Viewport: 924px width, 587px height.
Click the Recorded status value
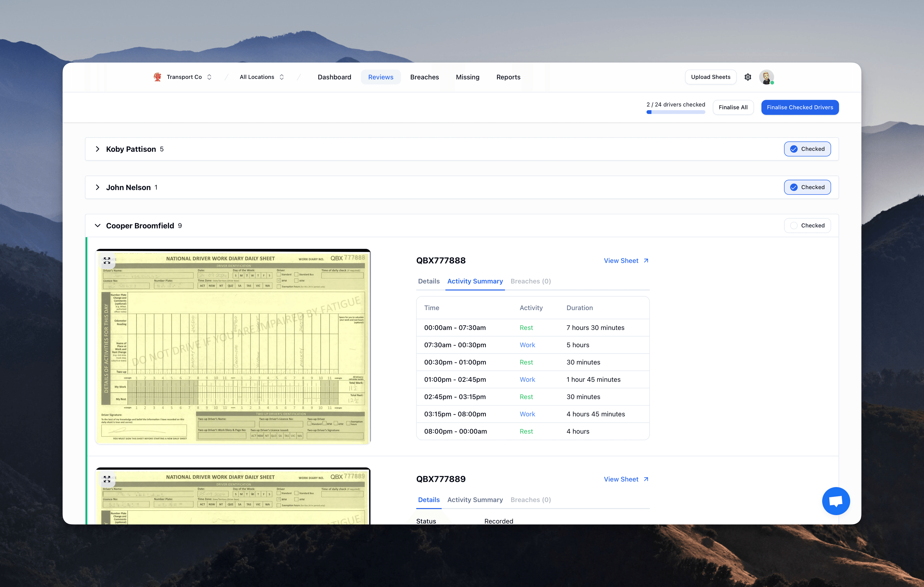click(498, 521)
